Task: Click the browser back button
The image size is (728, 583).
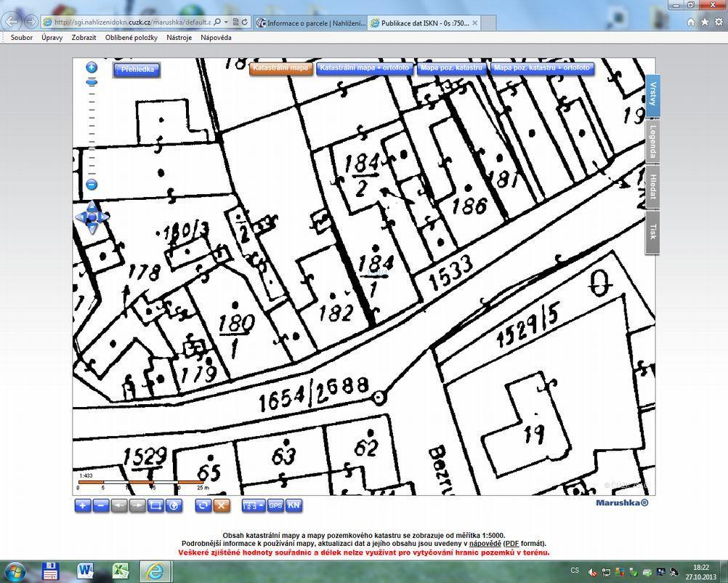Action: point(12,21)
